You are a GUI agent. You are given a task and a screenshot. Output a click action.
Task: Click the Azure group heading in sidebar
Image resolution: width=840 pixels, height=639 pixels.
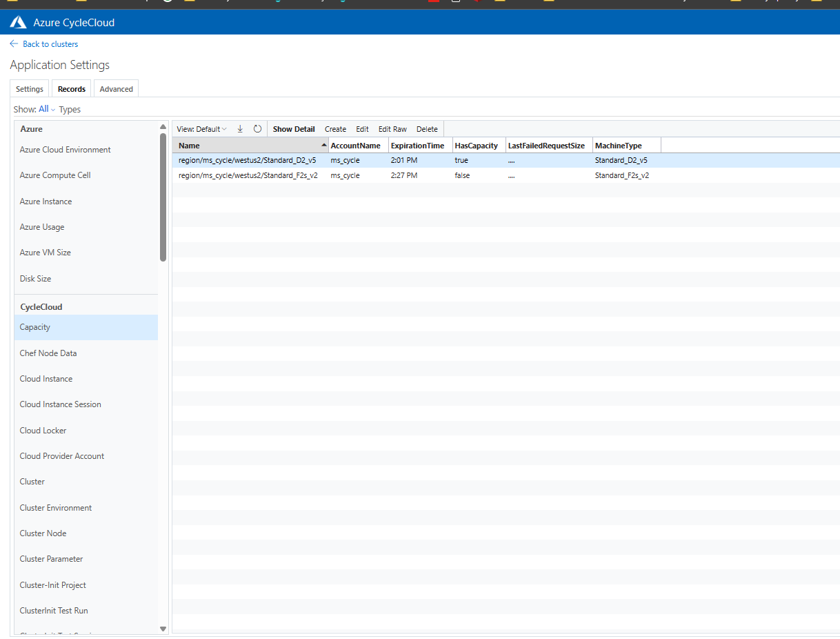(x=32, y=129)
